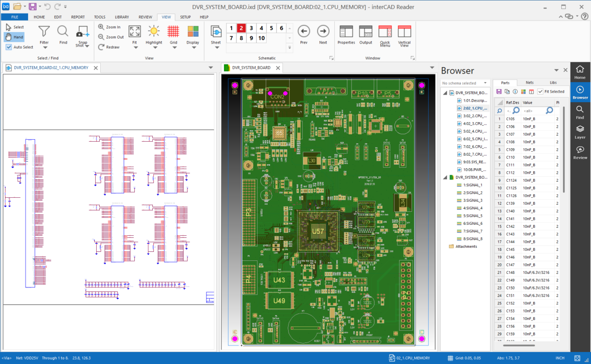This screenshot has height=364, width=591.
Task: Toggle the Auto Select checkbox
Action: [x=9, y=47]
